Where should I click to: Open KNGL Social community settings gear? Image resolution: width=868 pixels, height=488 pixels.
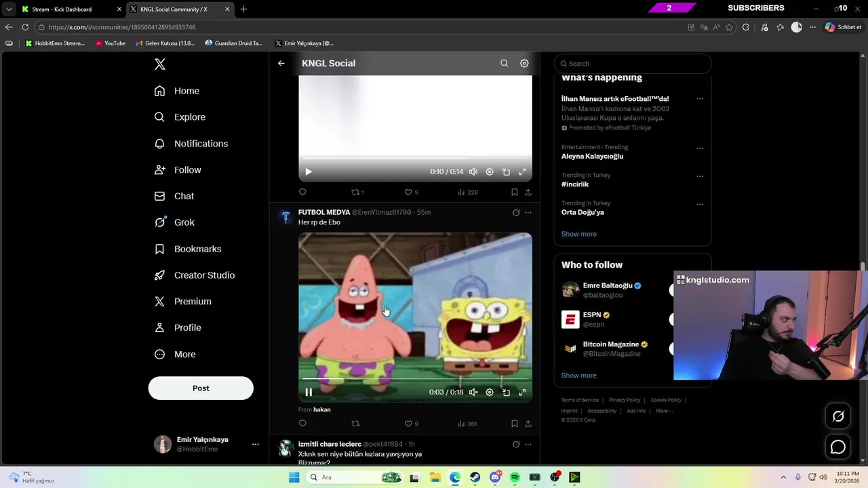524,63
